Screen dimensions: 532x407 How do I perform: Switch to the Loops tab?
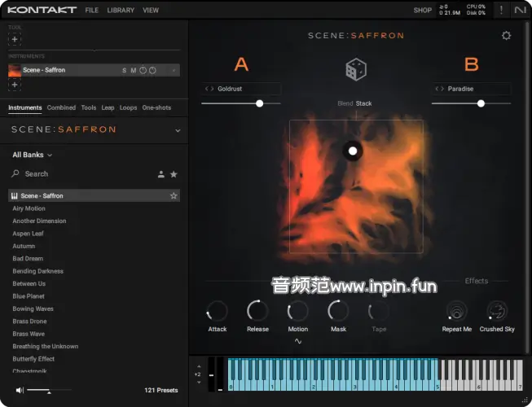[x=128, y=107]
